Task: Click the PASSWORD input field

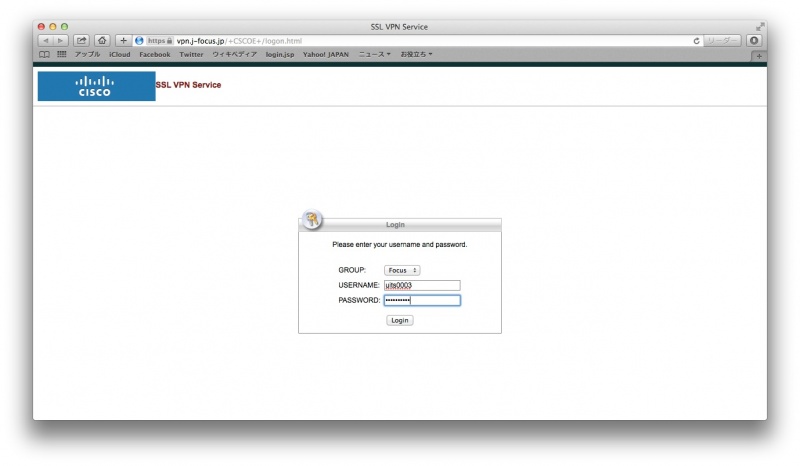Action: pos(422,300)
